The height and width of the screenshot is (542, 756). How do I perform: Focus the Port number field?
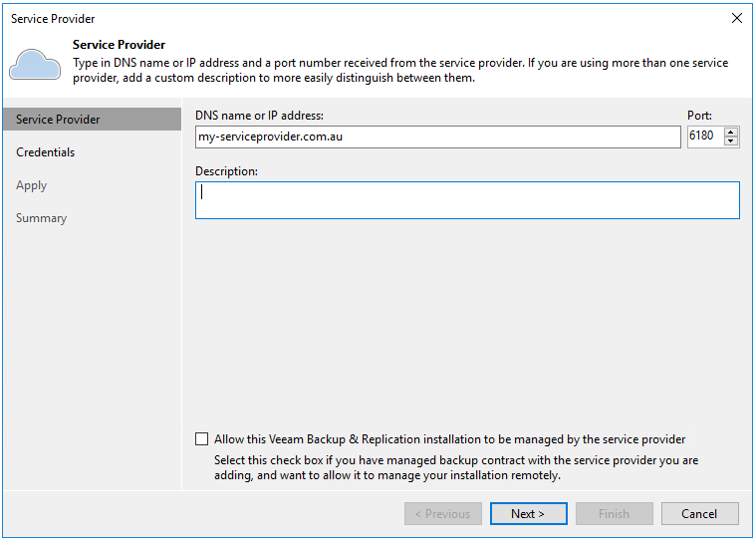tap(704, 136)
